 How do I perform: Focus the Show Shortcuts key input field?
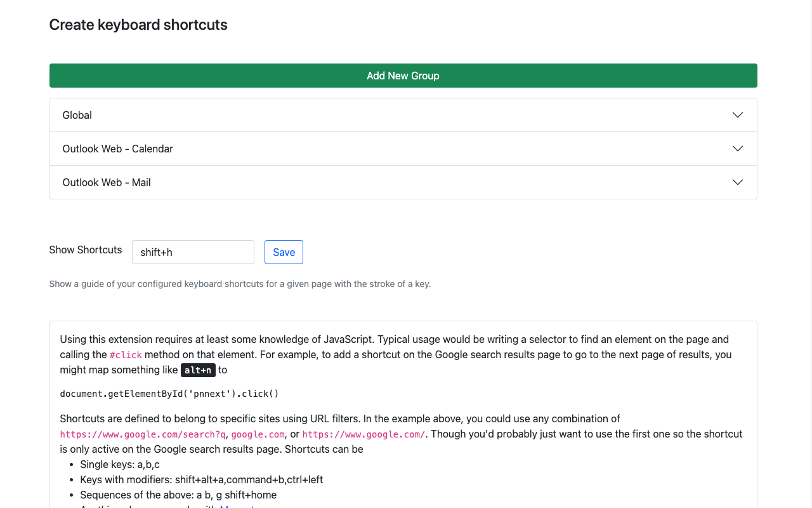[x=193, y=252]
